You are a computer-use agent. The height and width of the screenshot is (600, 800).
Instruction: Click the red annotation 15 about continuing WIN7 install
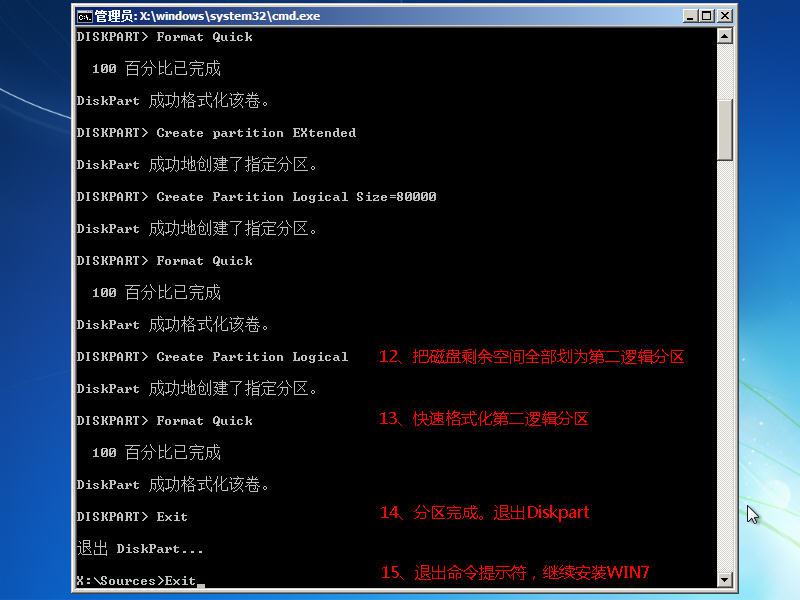515,572
